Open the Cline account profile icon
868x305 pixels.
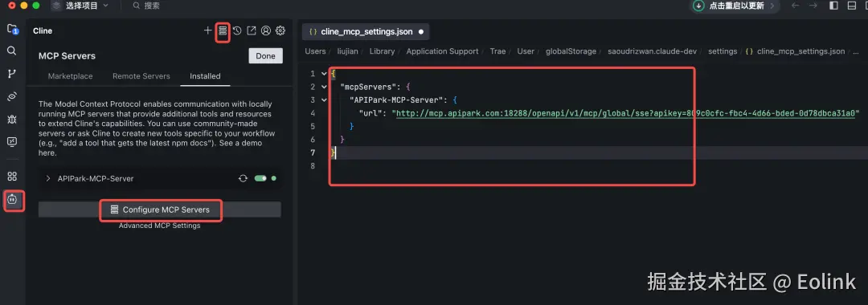(266, 31)
